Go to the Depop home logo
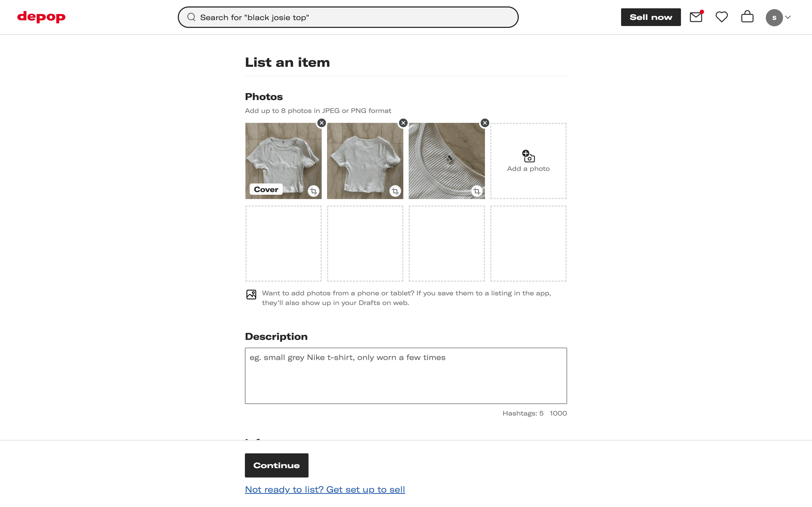The width and height of the screenshot is (812, 507). pyautogui.click(x=41, y=17)
